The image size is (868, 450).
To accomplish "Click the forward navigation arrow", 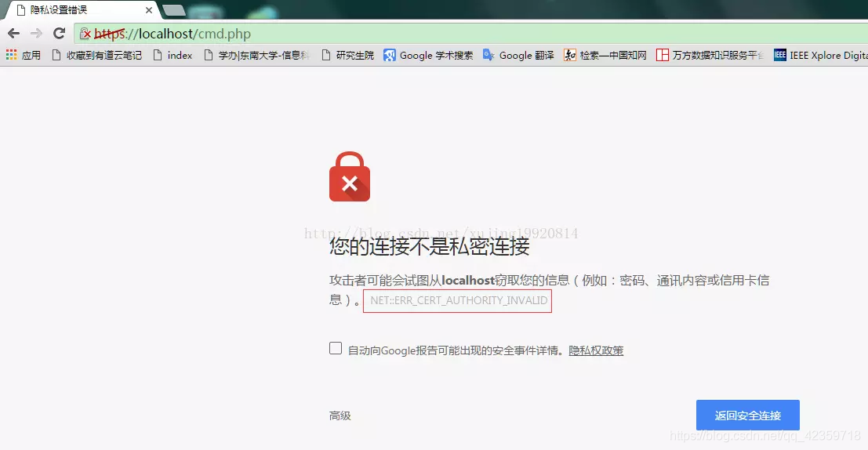I will [37, 34].
